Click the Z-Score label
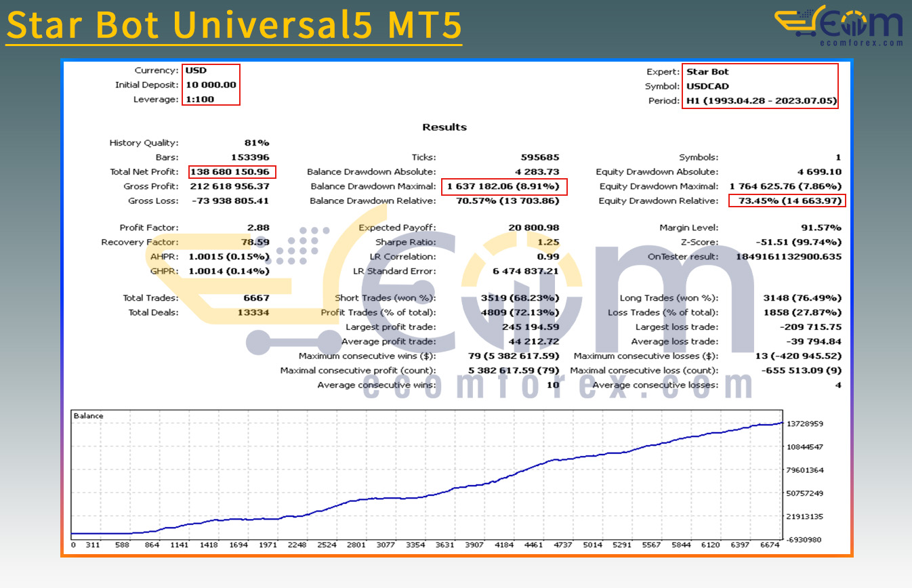The width and height of the screenshot is (912, 588). click(x=700, y=243)
